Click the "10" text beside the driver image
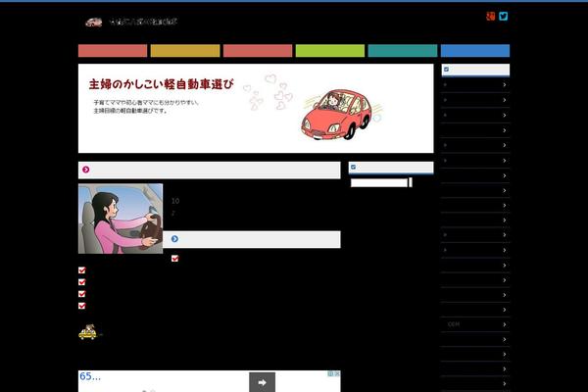Screen dimensions: 588x392 point(175,201)
